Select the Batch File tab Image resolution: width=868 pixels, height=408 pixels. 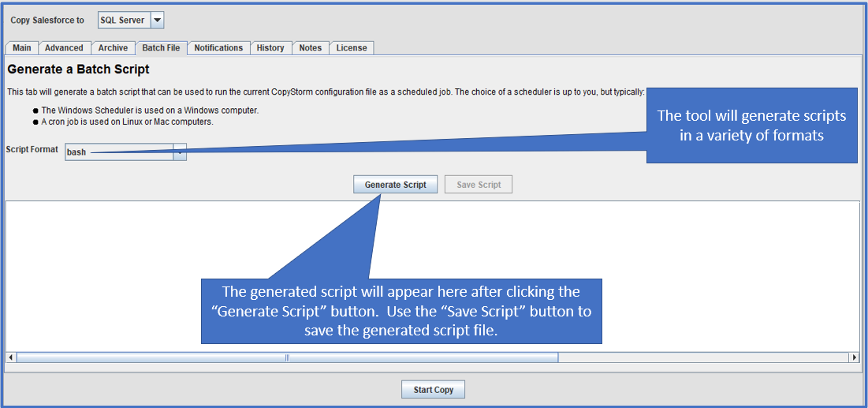tap(161, 48)
